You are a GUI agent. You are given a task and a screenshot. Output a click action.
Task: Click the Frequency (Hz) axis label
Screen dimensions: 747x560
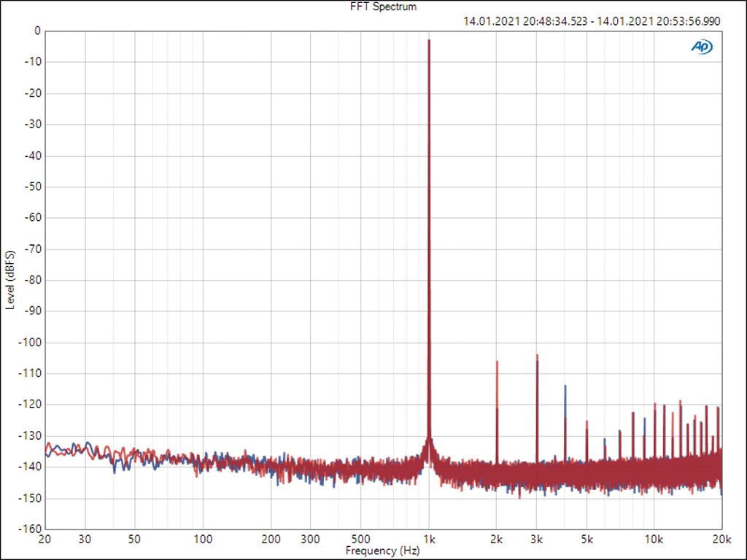pos(382,551)
